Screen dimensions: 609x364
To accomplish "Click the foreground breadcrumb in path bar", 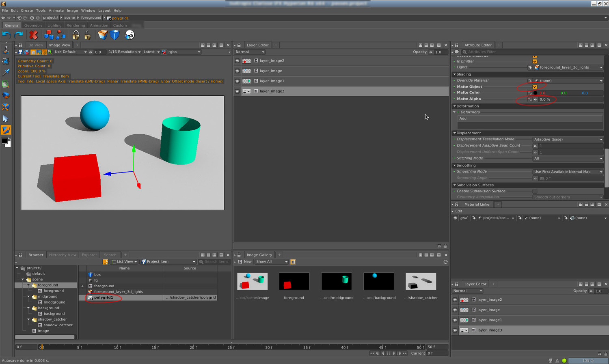I will pyautogui.click(x=91, y=18).
